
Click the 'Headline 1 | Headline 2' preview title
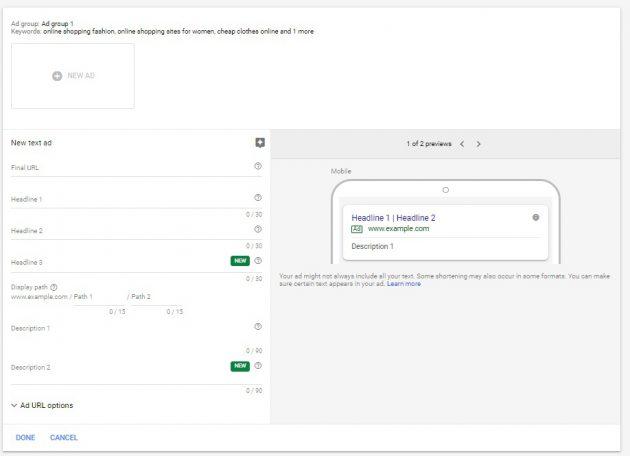393,218
